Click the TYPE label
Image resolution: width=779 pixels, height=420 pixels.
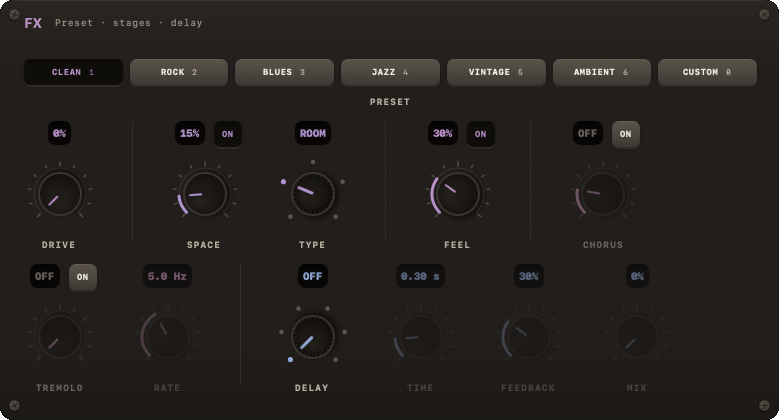[312, 245]
